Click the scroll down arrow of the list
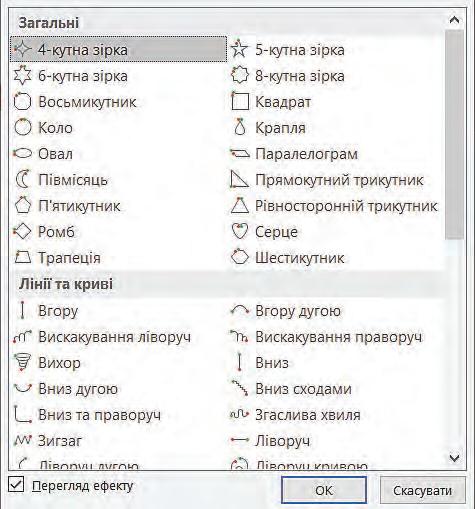475x509 pixels. 454,457
